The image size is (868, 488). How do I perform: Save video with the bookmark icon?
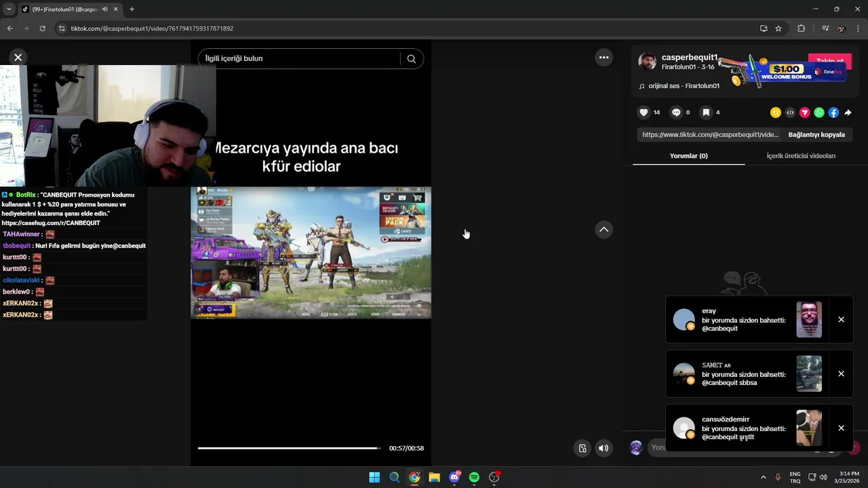click(x=706, y=113)
